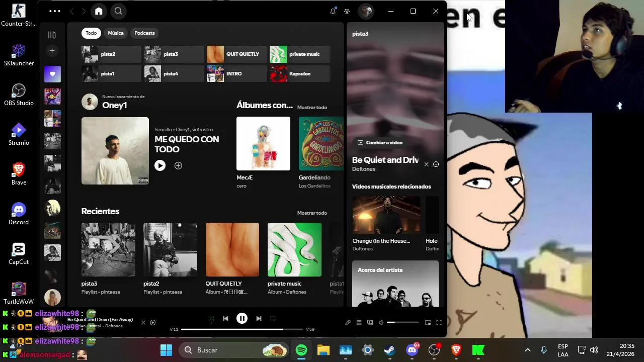Click Cambiar a video button
This screenshot has height=362, width=644.
(380, 143)
